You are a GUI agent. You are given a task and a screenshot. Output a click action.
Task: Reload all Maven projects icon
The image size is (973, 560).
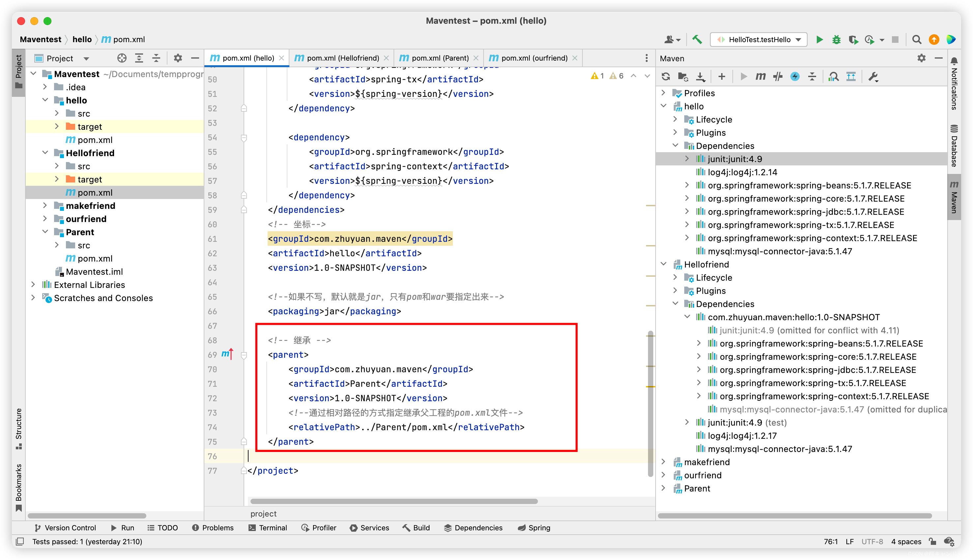point(665,76)
